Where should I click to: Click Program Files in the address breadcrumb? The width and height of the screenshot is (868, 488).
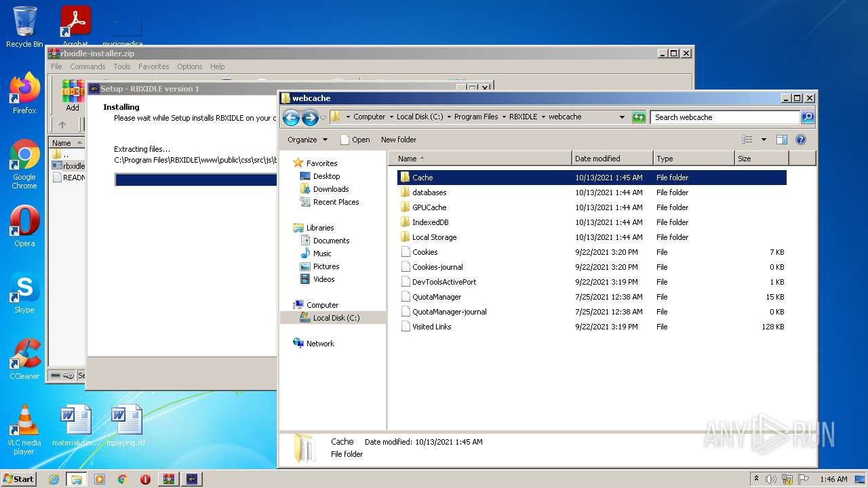pyautogui.click(x=476, y=117)
